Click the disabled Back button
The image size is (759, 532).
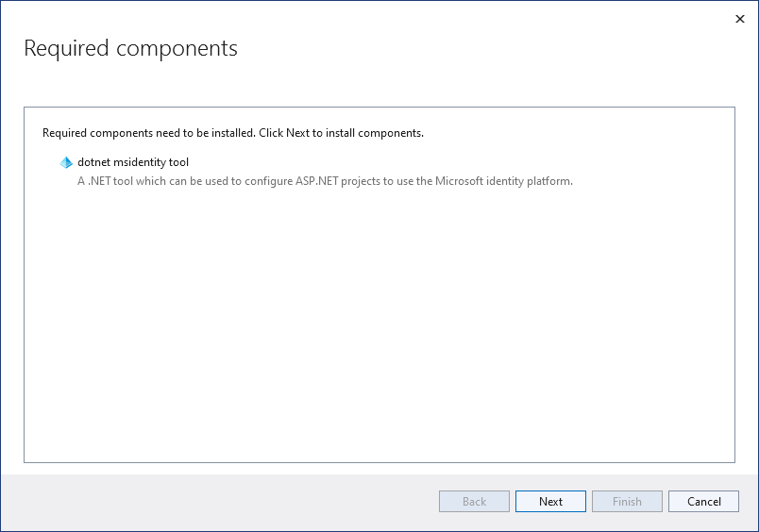pos(474,502)
